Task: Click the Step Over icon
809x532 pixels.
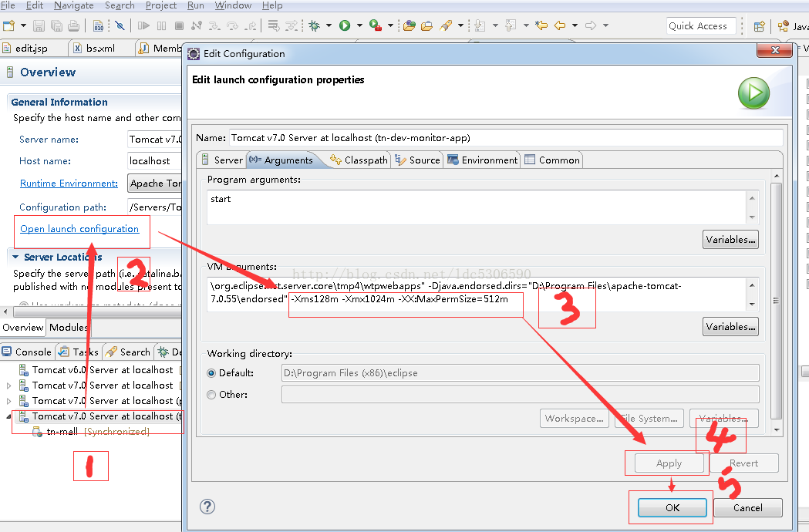Action: 232,25
